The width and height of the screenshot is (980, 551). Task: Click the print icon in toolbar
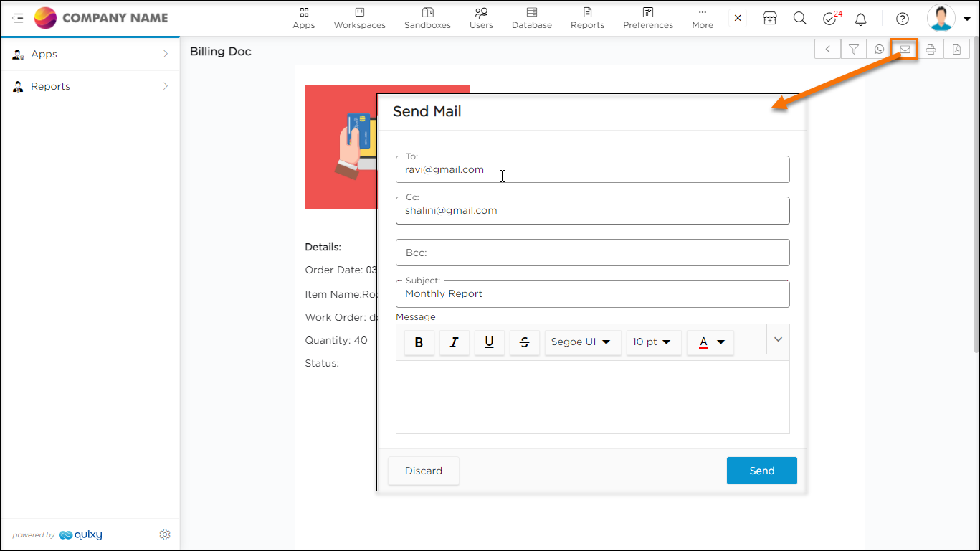tap(931, 50)
